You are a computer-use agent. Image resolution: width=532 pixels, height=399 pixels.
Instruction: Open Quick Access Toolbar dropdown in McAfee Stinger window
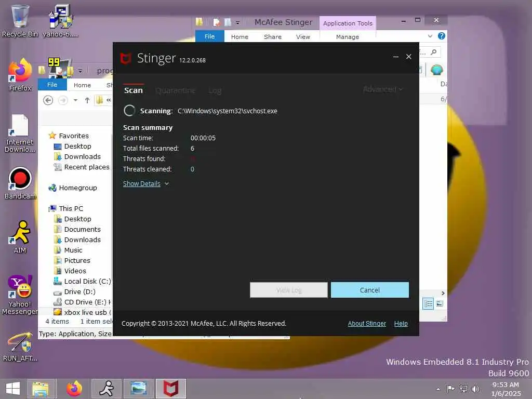coord(238,23)
